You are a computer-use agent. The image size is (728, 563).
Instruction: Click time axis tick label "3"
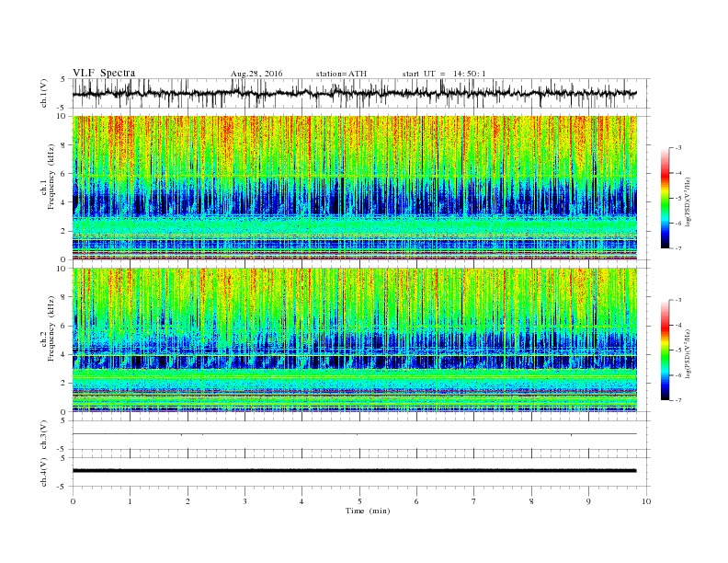point(245,501)
